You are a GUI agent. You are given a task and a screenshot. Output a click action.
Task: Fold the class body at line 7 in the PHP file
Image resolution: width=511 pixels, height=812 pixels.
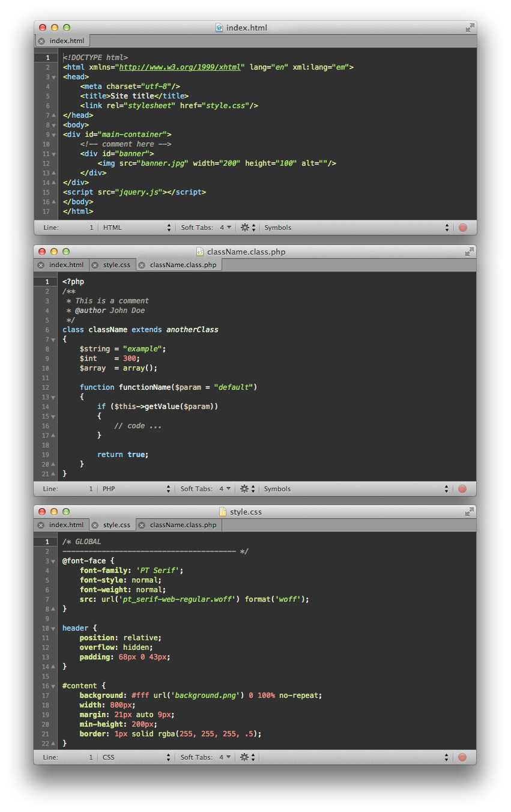click(x=53, y=340)
